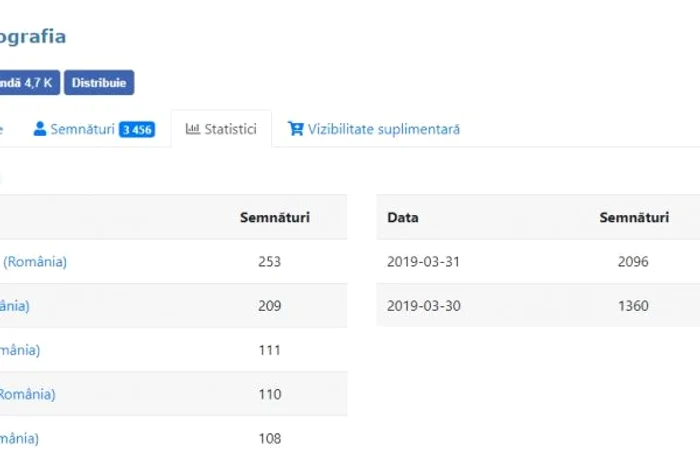Open the location link in the 111 row
Image resolution: width=700 pixels, height=453 pixels.
click(x=20, y=350)
